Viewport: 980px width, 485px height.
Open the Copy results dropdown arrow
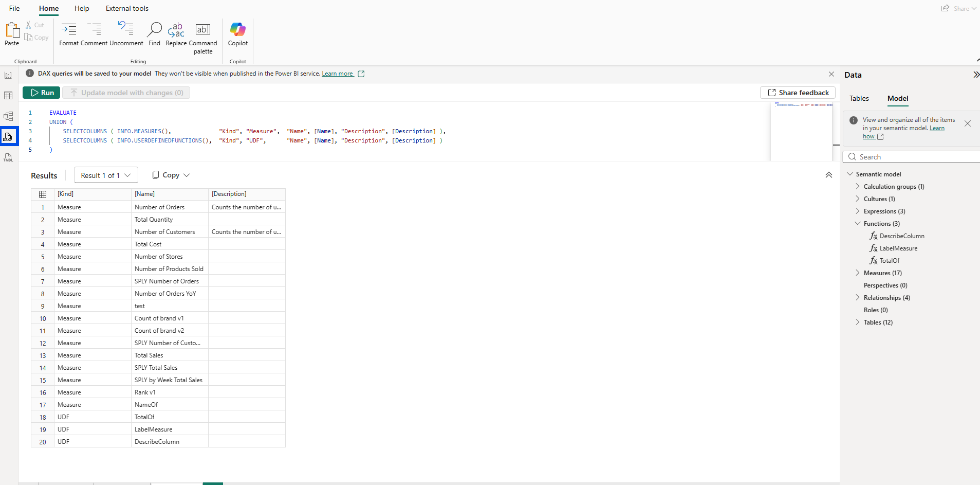coord(187,175)
